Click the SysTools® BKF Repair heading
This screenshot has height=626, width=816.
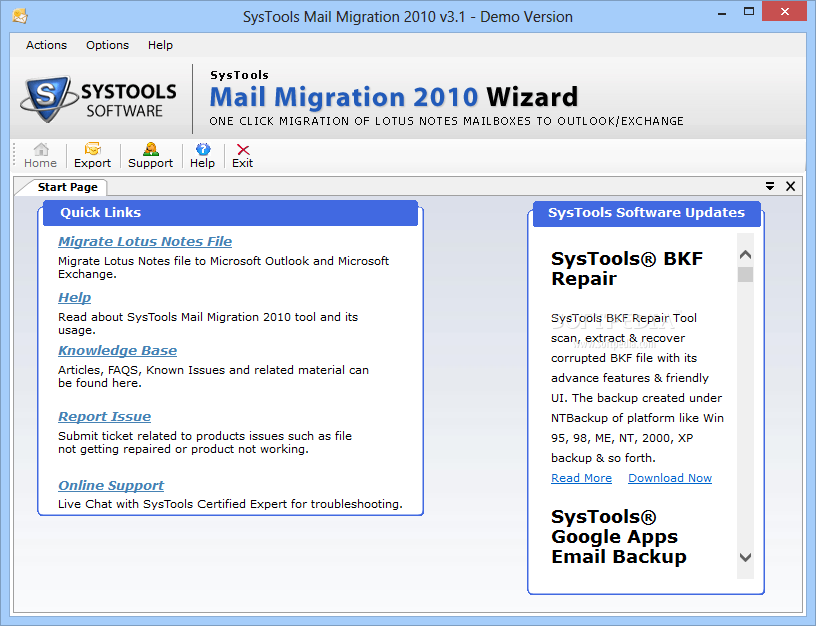coord(627,269)
